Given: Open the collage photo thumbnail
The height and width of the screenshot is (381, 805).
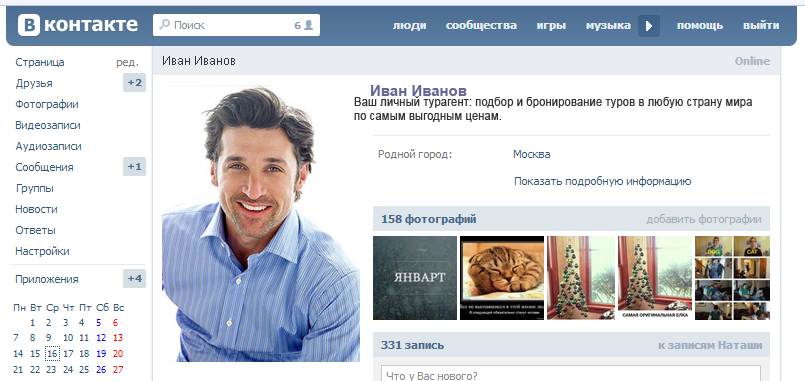Looking at the screenshot, I should tap(733, 278).
